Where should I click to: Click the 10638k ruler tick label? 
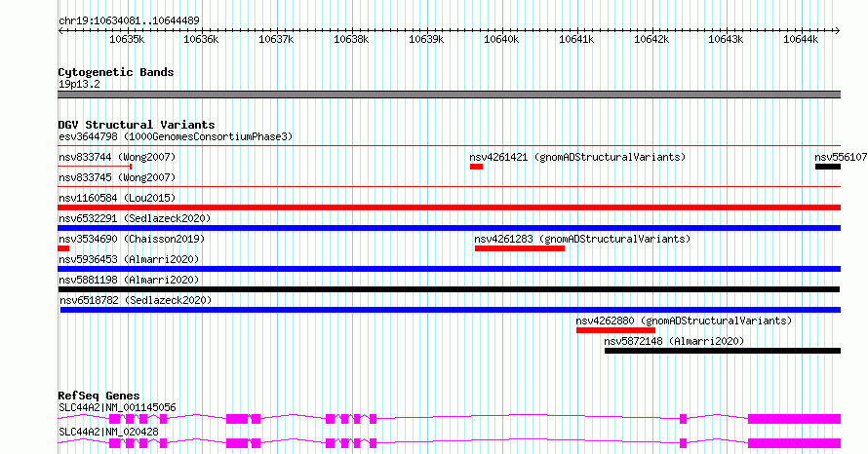coord(351,39)
